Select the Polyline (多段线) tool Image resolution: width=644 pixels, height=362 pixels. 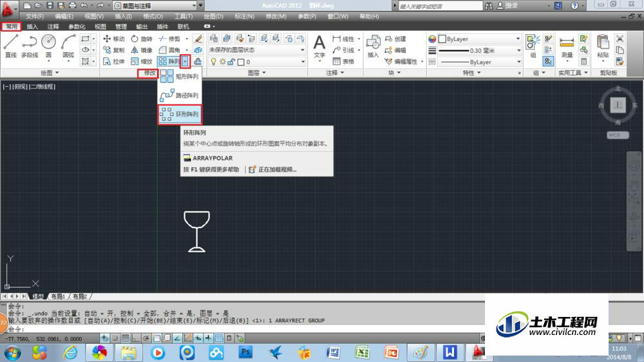[30, 46]
